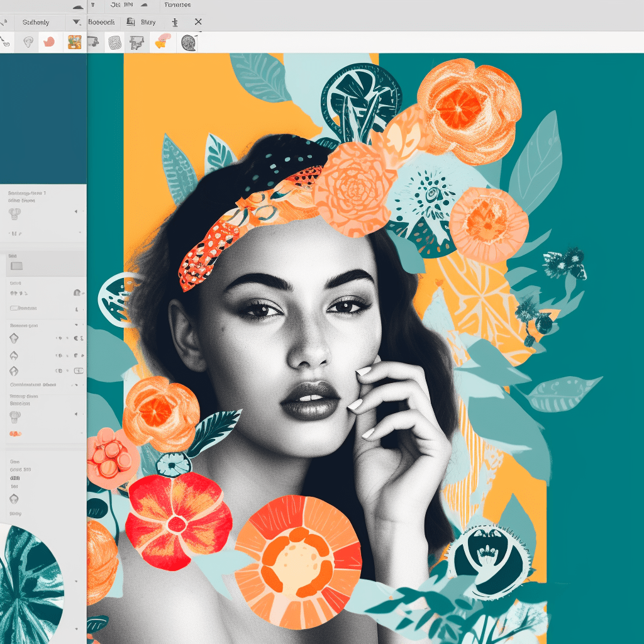Expand the middle sidebar section chevron
The height and width of the screenshot is (644, 644).
pyautogui.click(x=75, y=325)
